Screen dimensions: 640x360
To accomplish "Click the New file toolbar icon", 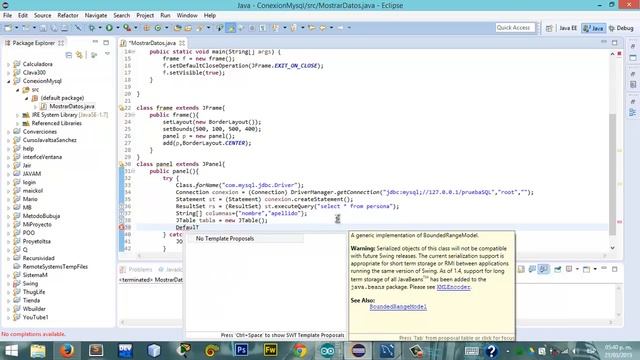I will click(x=8, y=28).
